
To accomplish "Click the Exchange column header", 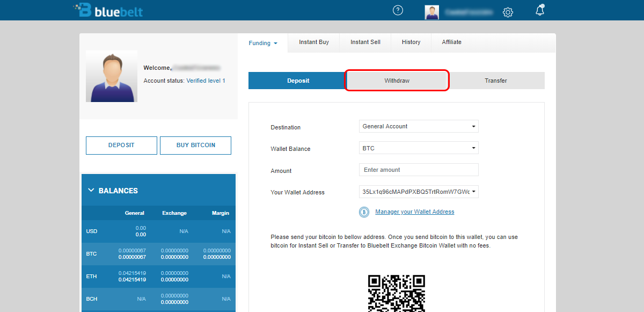I will 174,213.
